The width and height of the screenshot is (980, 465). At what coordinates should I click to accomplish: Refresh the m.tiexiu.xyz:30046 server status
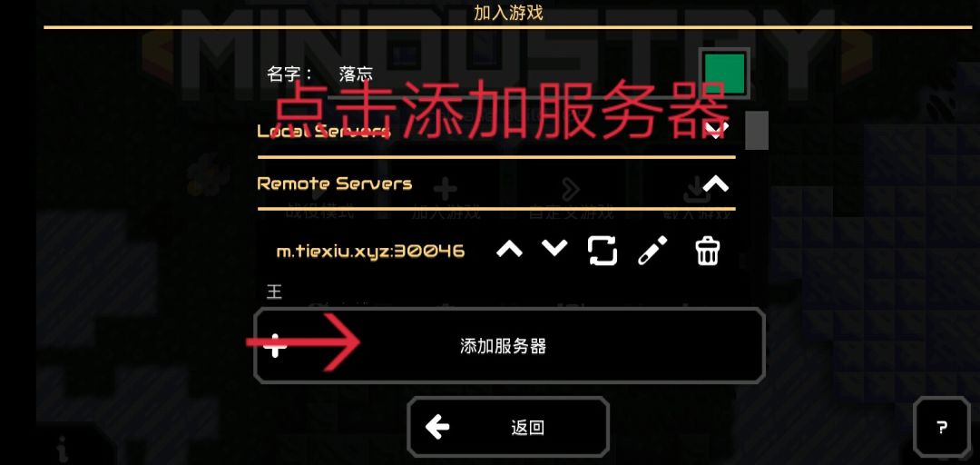(603, 251)
